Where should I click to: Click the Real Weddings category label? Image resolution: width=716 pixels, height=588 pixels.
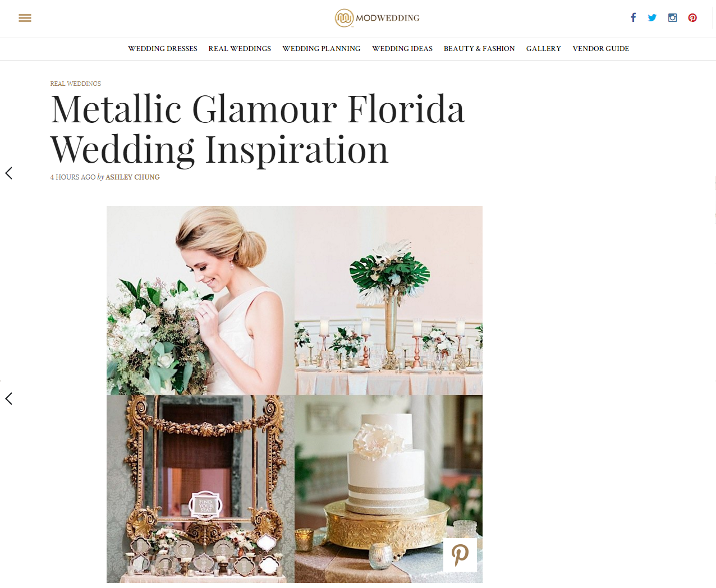(x=76, y=84)
